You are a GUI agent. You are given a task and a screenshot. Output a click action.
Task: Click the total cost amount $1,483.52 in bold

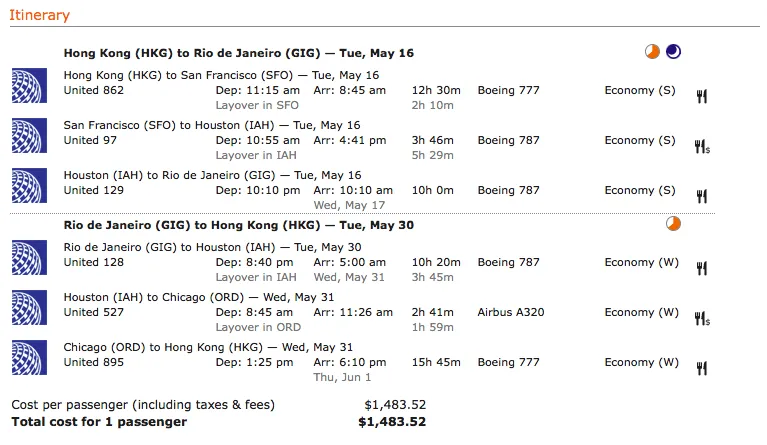point(392,422)
